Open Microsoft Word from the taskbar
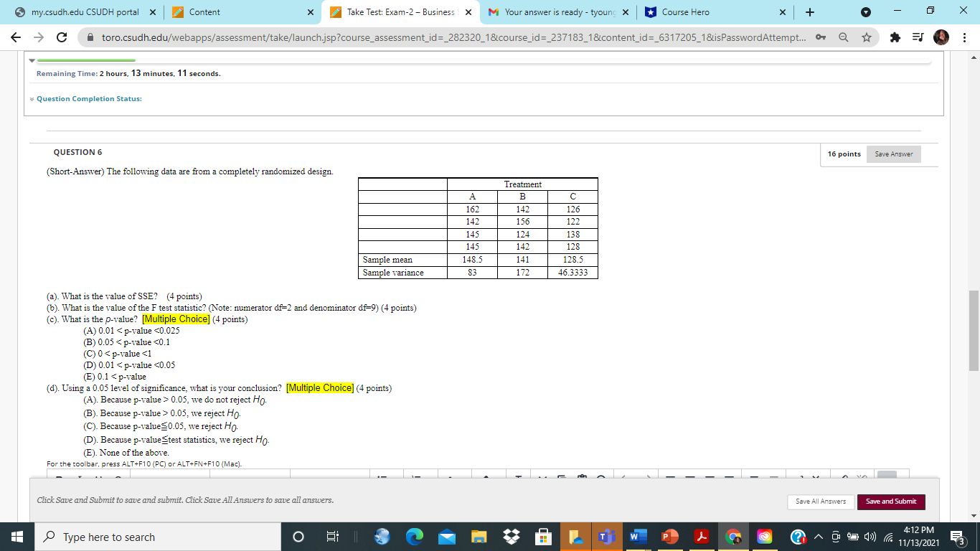The image size is (980, 551). [638, 537]
